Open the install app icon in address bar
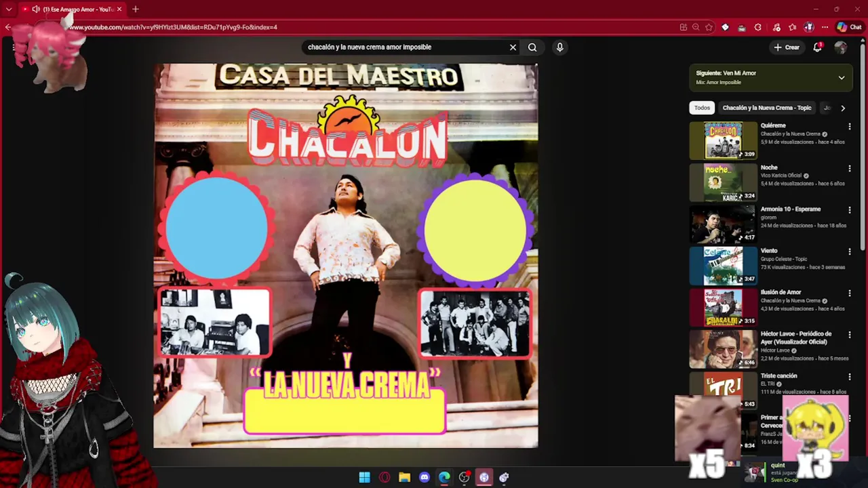The height and width of the screenshot is (488, 868). tap(684, 27)
